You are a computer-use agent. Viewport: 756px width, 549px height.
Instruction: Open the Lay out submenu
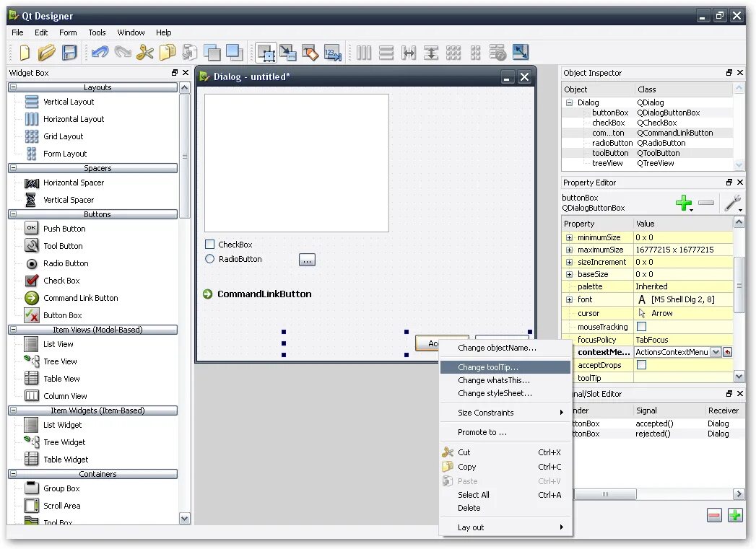point(505,527)
